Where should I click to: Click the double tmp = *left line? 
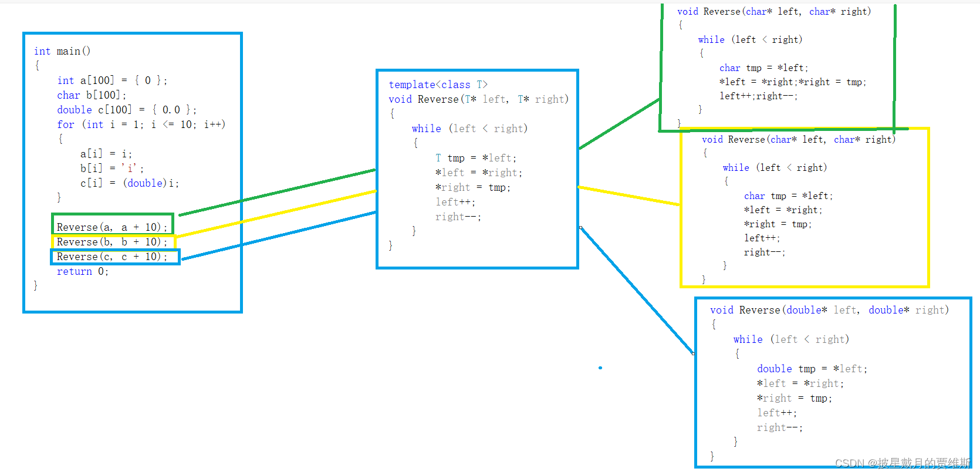[x=812, y=369]
